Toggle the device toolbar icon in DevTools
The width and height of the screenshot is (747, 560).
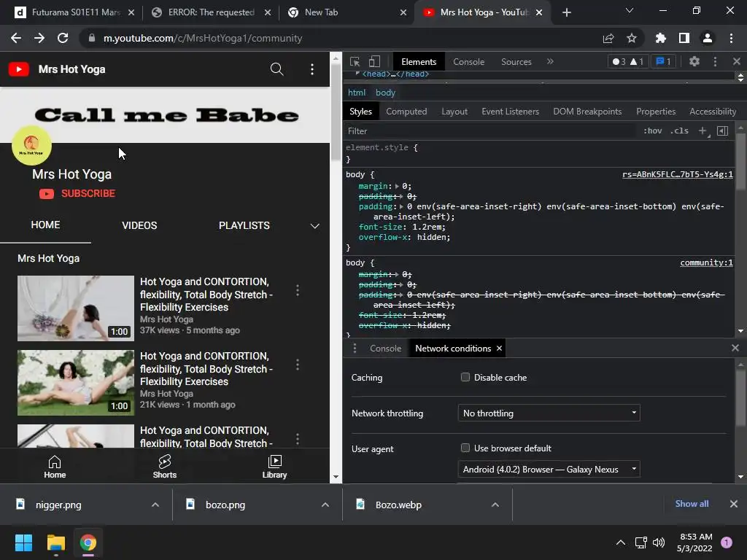tap(374, 61)
